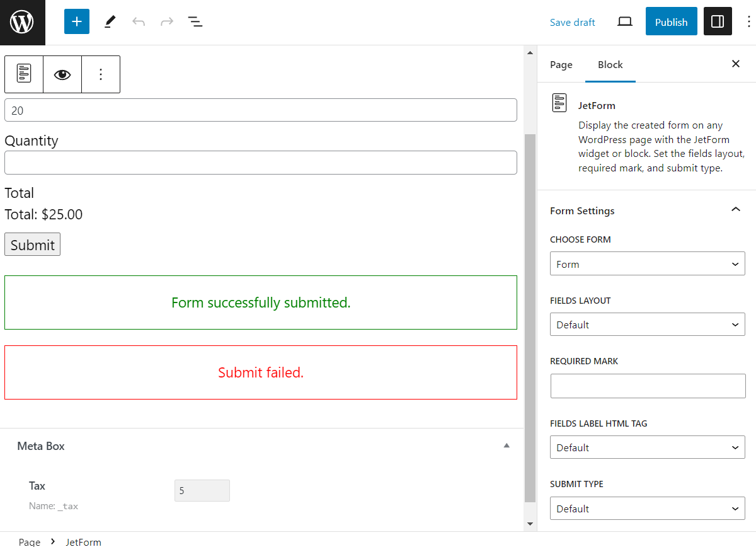Open the Submit Type dropdown
The image size is (756, 547).
click(647, 508)
